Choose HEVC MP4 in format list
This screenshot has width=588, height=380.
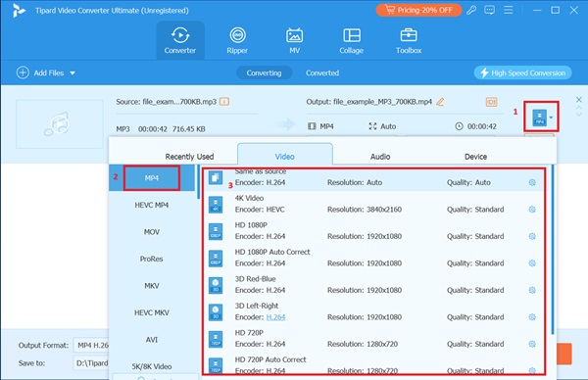coord(152,205)
